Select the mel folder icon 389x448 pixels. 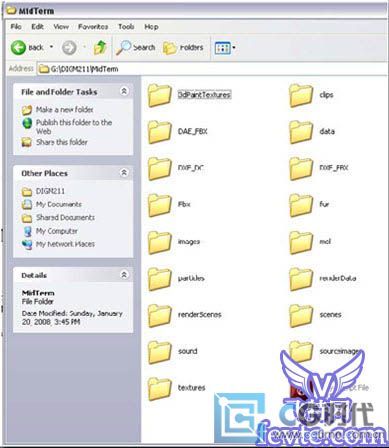pyautogui.click(x=301, y=242)
